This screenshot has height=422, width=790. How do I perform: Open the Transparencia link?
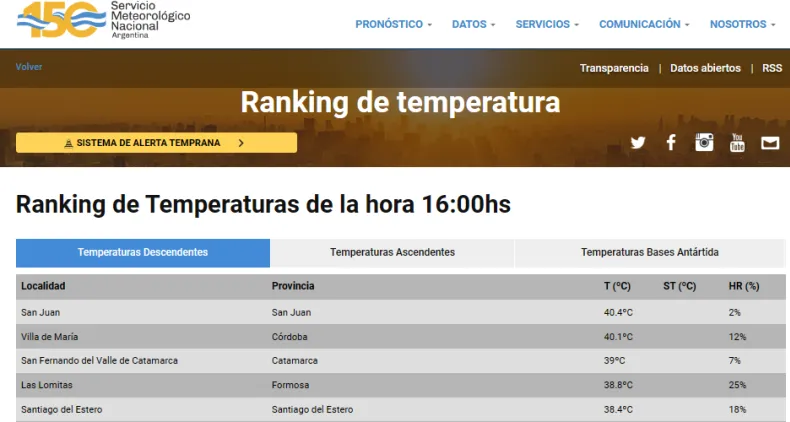(614, 68)
